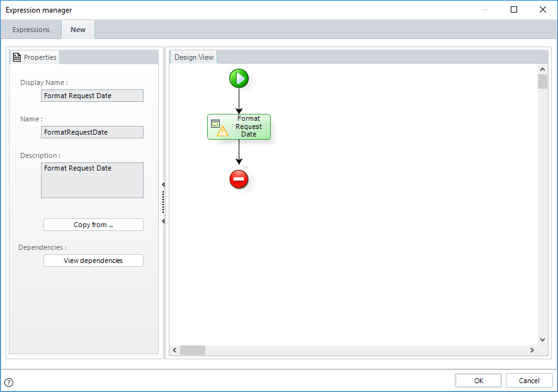Click the Name field containing FormatRequestDate

(92, 132)
